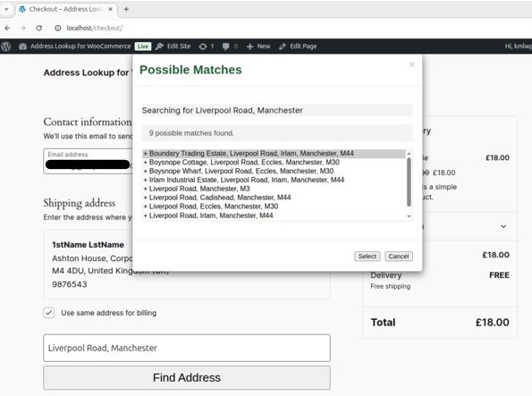
Task: Click the Cancel button in dialog
Action: point(399,257)
